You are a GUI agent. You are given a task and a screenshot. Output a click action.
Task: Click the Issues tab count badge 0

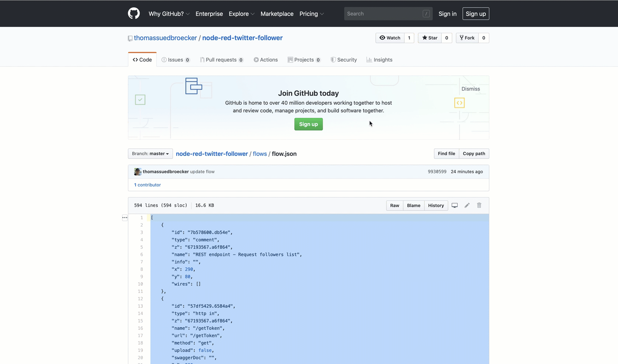click(x=187, y=60)
